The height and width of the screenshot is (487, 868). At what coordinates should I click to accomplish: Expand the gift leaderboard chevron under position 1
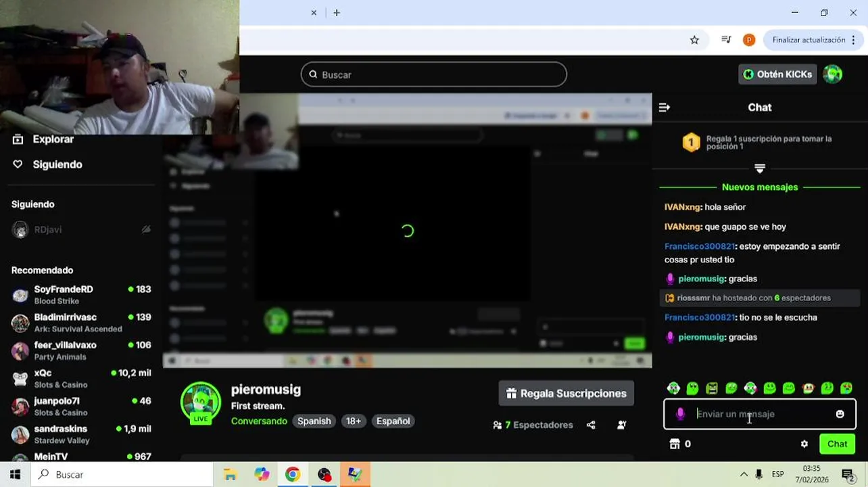760,168
